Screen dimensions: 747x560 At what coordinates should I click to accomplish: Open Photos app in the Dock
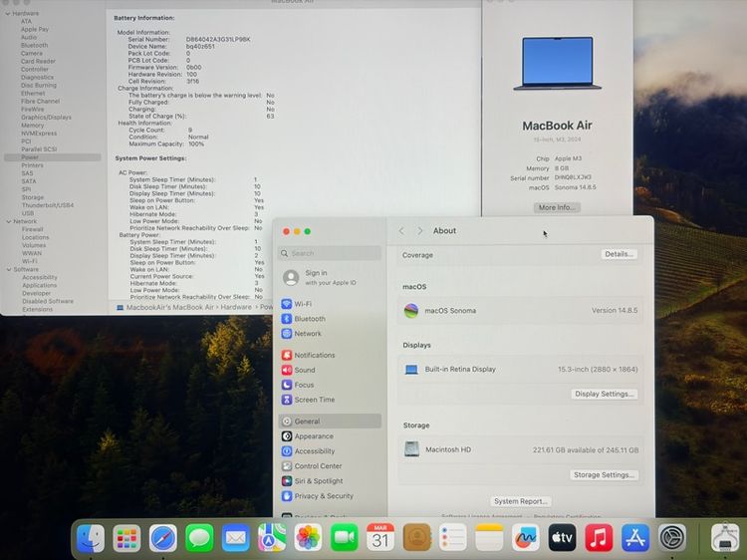308,538
